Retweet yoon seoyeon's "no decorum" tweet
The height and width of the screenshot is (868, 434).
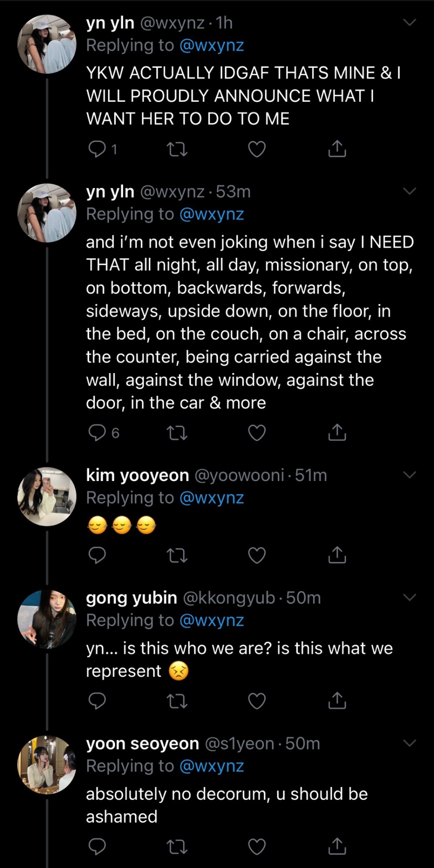[177, 846]
